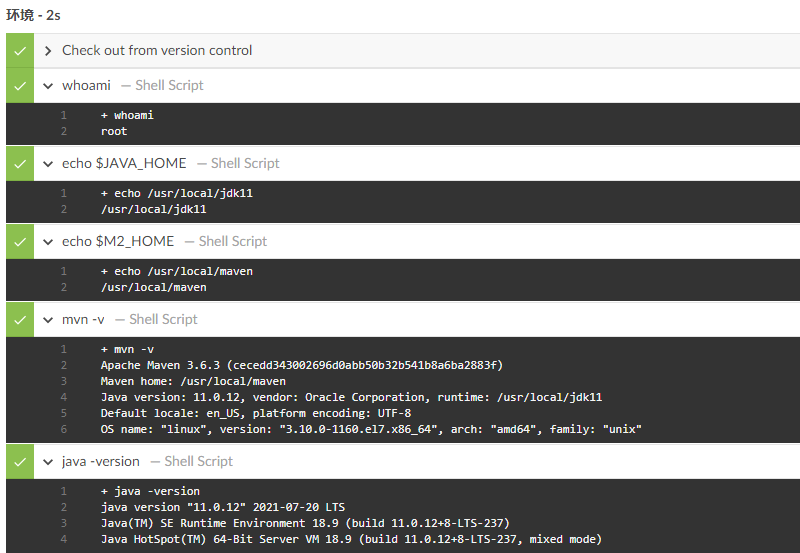Click '/usr/local/jdk11' output on line 2
Screen dimensions: 800x553
154,209
